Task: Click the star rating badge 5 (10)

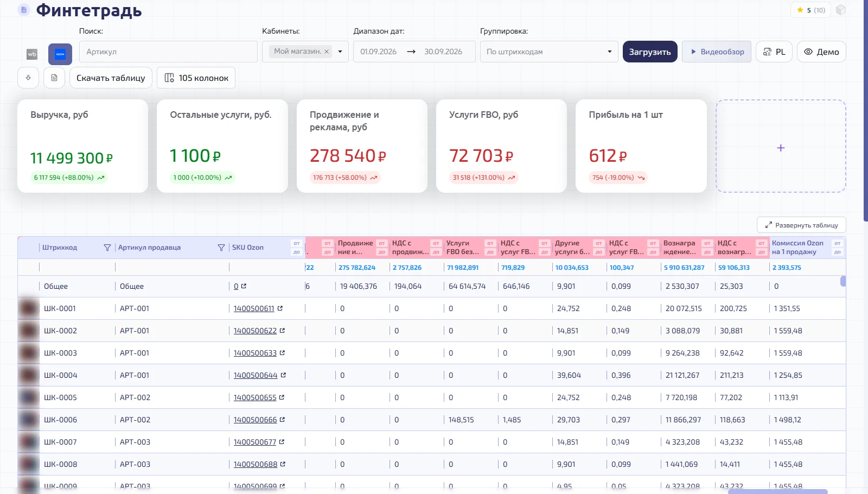Action: pos(811,10)
